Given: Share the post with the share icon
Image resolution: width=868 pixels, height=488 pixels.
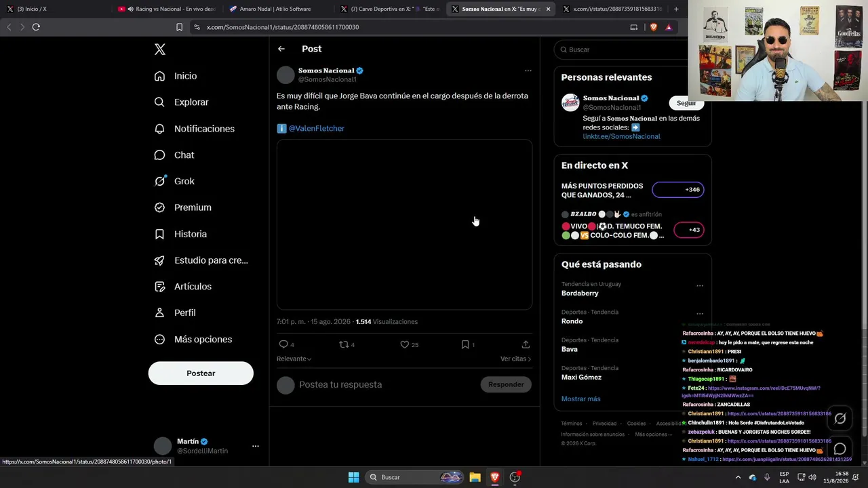Looking at the screenshot, I should [526, 344].
